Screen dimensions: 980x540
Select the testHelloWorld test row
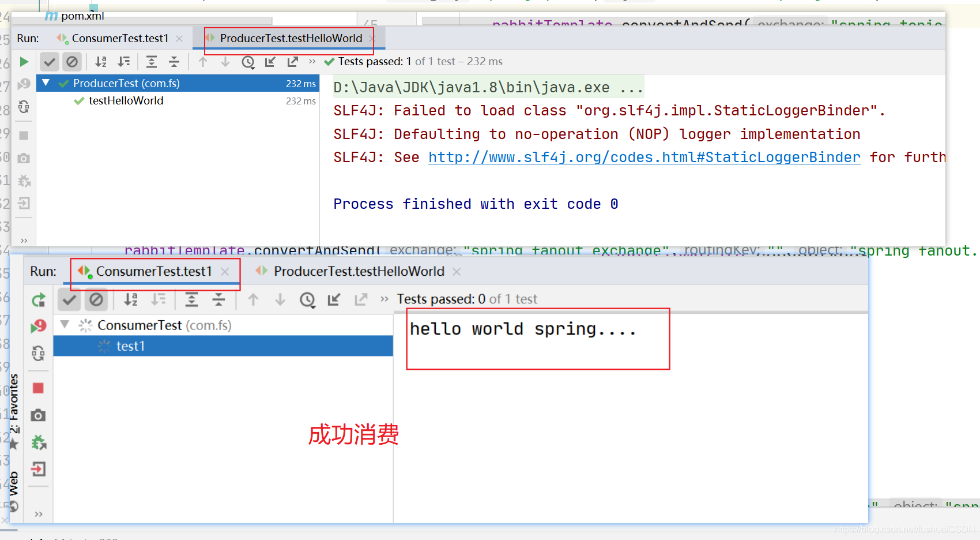(178, 101)
